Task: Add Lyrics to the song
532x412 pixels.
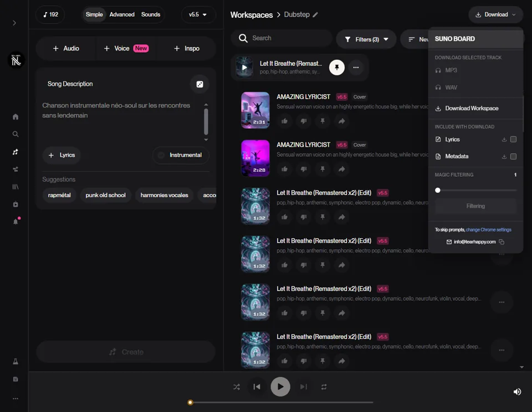Action: (x=62, y=155)
